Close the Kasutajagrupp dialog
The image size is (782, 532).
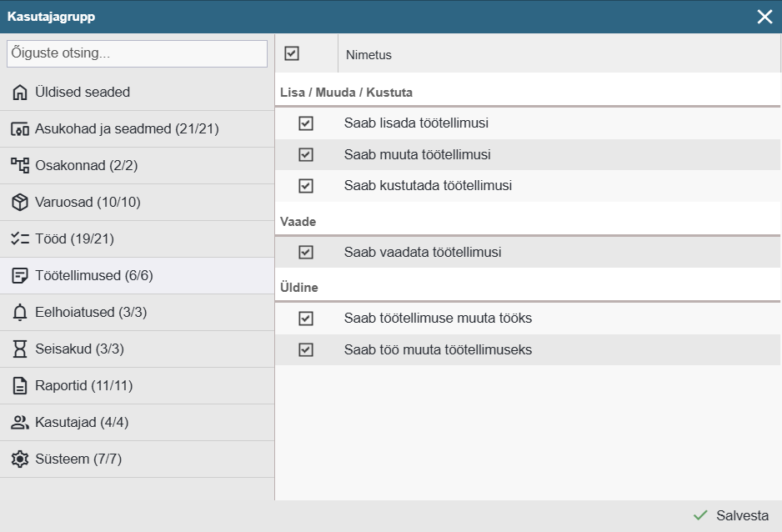[764, 17]
